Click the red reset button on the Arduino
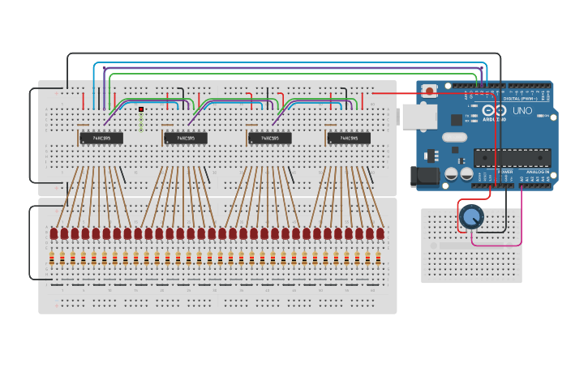This screenshot has height=367, width=588. tap(429, 91)
